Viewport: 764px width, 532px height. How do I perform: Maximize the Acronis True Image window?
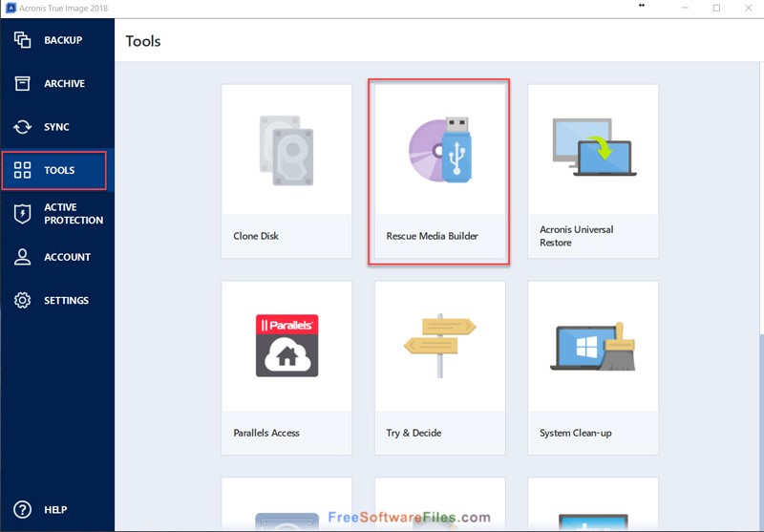pos(716,8)
